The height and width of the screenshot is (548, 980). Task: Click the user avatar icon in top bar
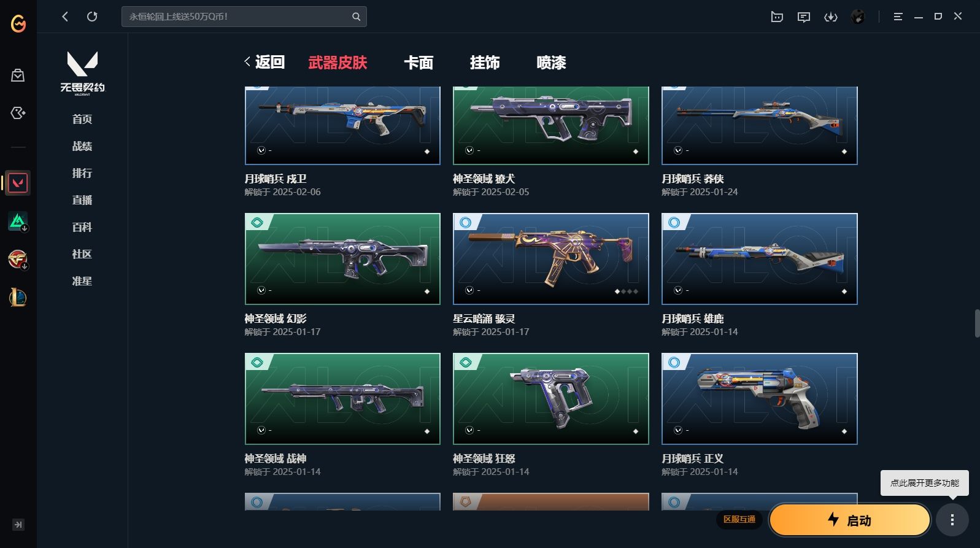coord(858,17)
